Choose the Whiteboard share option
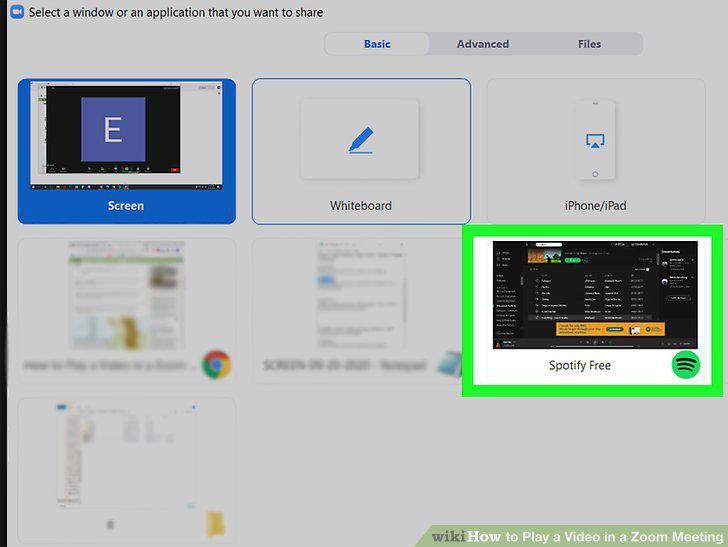This screenshot has width=728, height=547. pyautogui.click(x=361, y=151)
